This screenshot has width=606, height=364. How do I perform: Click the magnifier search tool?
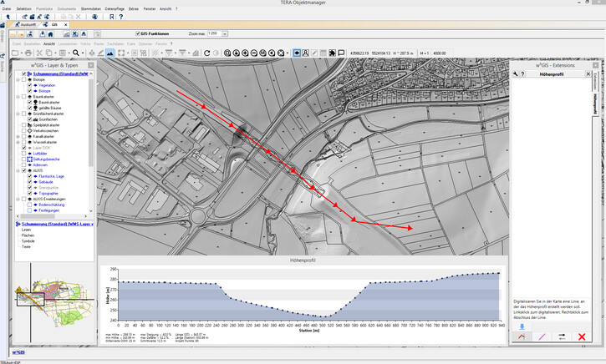(x=76, y=53)
